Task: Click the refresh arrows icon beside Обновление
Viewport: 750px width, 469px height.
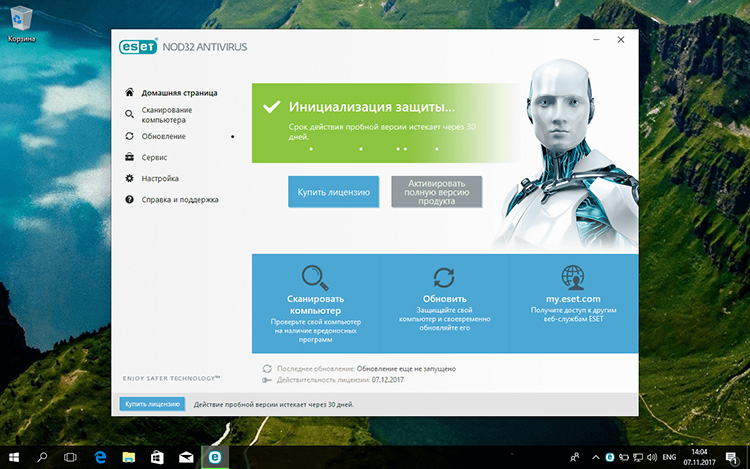Action: [129, 136]
